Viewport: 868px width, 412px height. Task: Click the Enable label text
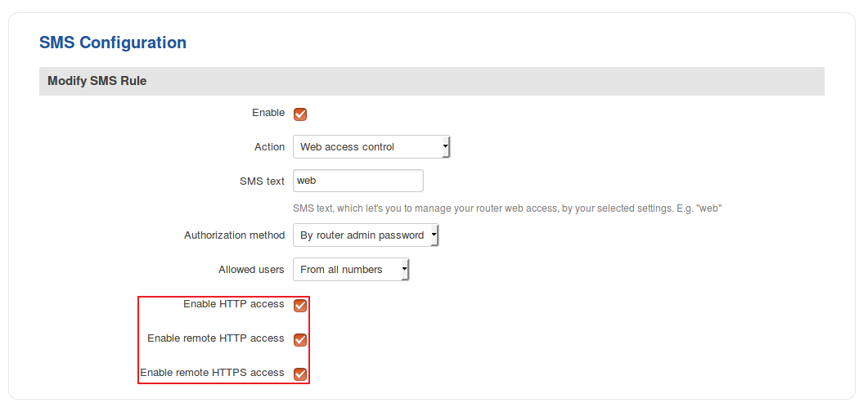coord(268,113)
